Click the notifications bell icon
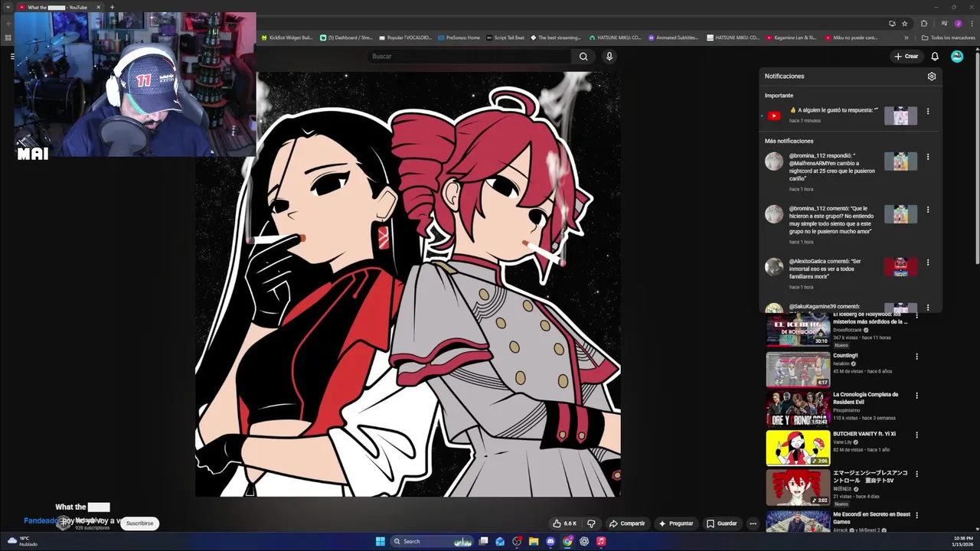 [935, 56]
